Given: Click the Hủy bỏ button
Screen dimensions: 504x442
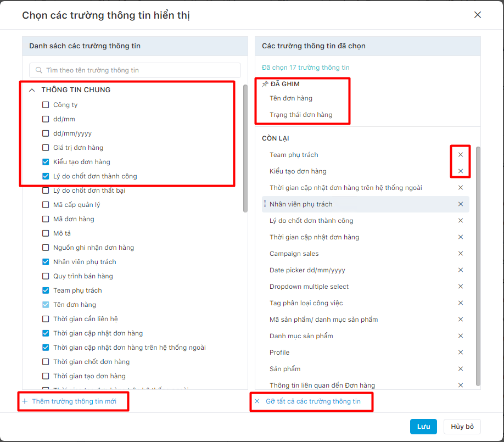Looking at the screenshot, I should [462, 427].
